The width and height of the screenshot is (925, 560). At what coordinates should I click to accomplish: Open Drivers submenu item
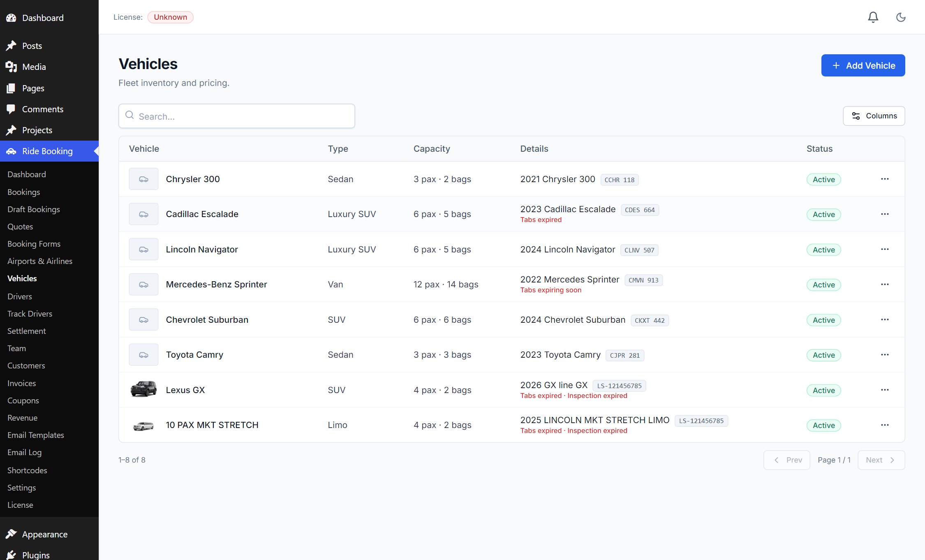tap(20, 296)
